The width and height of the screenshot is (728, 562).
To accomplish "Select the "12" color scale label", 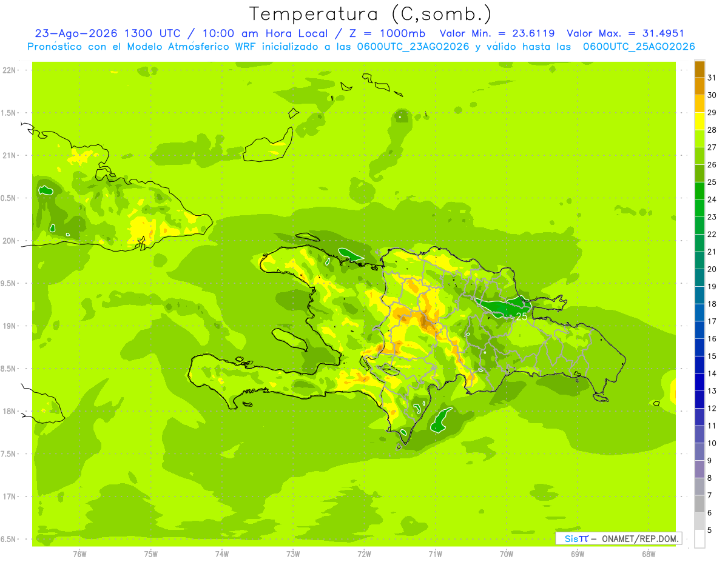I will click(712, 408).
